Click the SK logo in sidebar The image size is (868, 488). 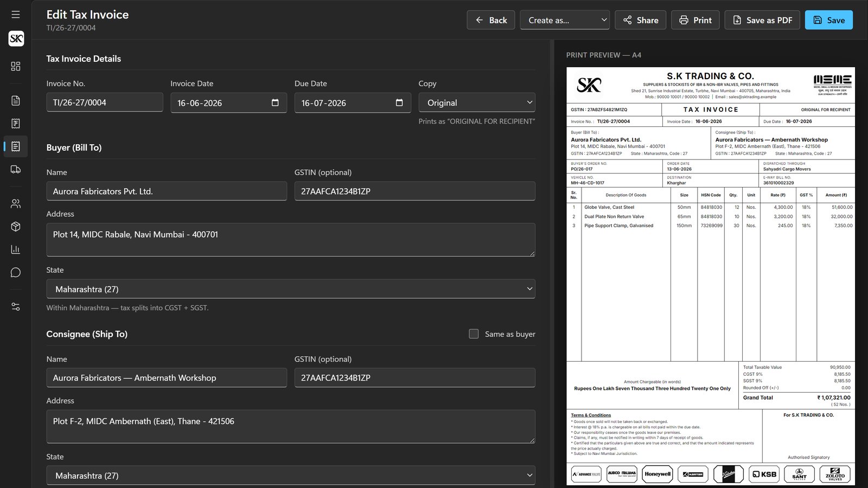(x=16, y=38)
